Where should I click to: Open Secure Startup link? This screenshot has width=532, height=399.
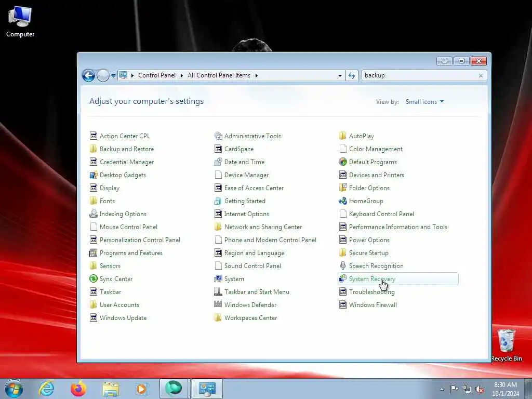pyautogui.click(x=368, y=253)
